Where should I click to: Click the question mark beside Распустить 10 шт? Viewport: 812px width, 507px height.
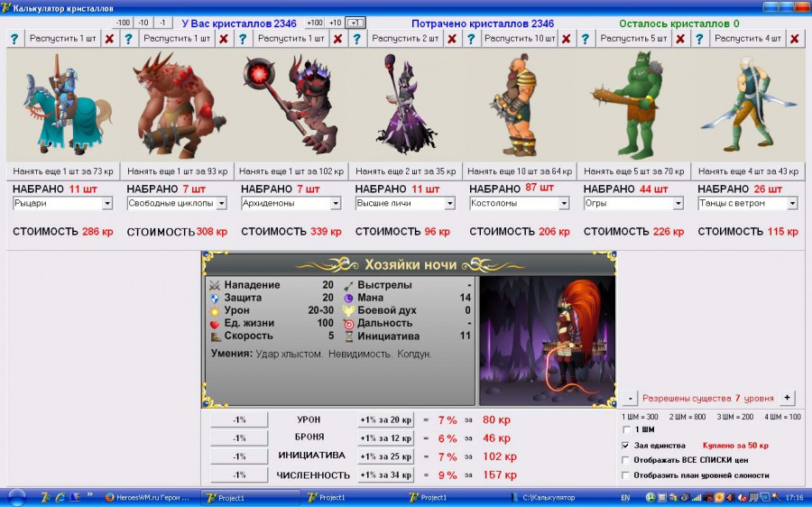click(471, 39)
